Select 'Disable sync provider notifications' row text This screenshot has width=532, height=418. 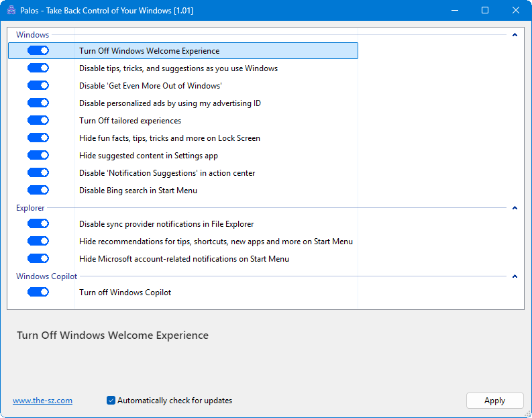[166, 224]
